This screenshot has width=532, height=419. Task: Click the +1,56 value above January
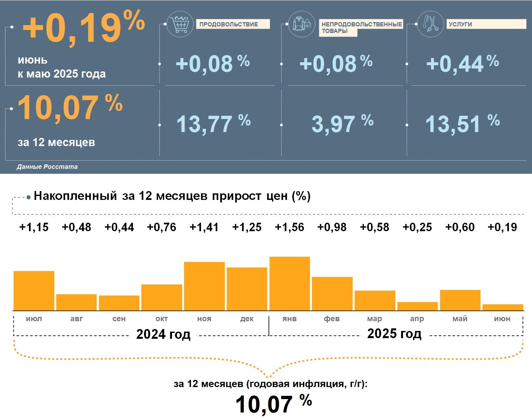click(290, 227)
